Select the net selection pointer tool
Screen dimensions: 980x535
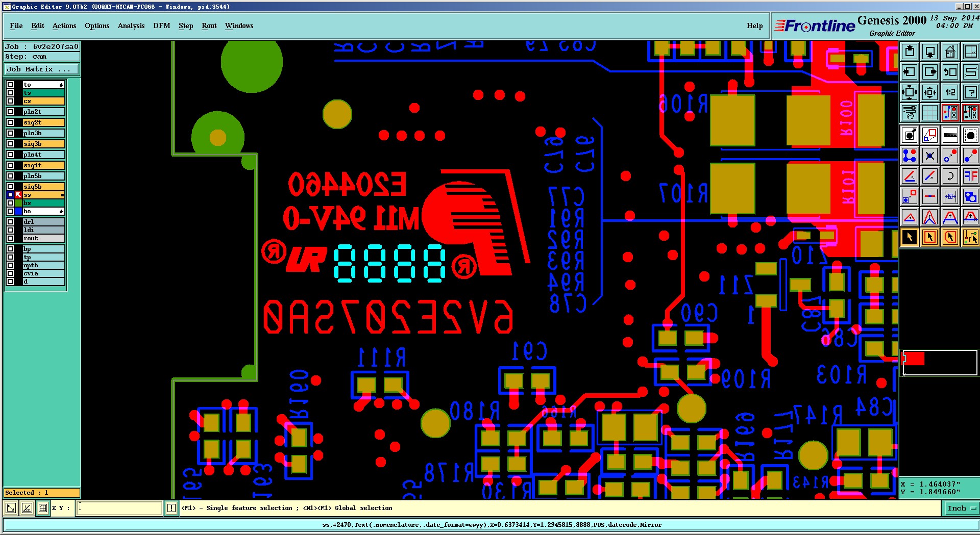[970, 237]
